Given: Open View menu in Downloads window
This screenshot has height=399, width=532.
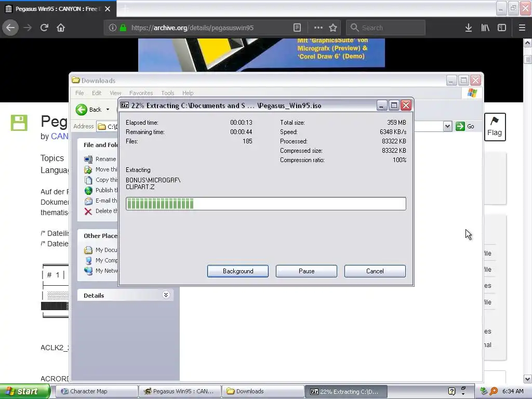Looking at the screenshot, I should 115,93.
